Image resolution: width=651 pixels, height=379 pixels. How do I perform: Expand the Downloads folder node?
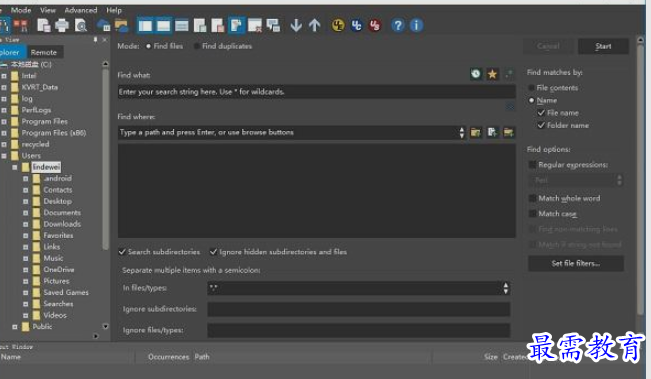[x=25, y=224]
